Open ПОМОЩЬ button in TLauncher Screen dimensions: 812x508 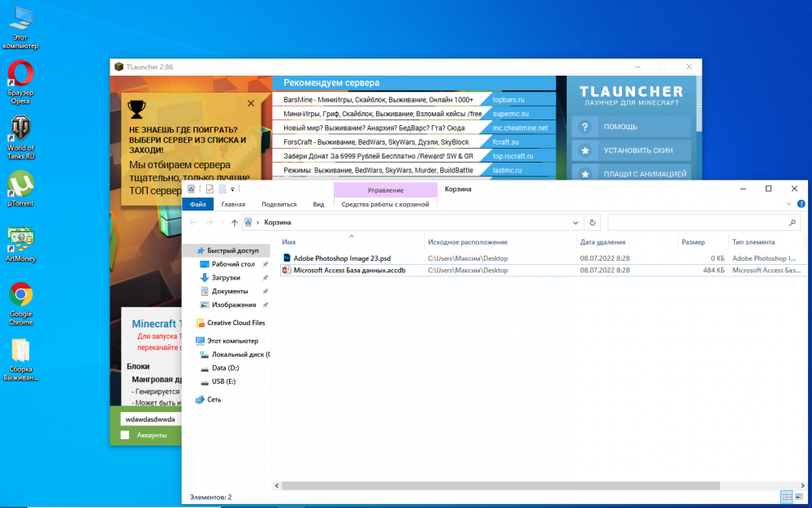click(x=631, y=127)
